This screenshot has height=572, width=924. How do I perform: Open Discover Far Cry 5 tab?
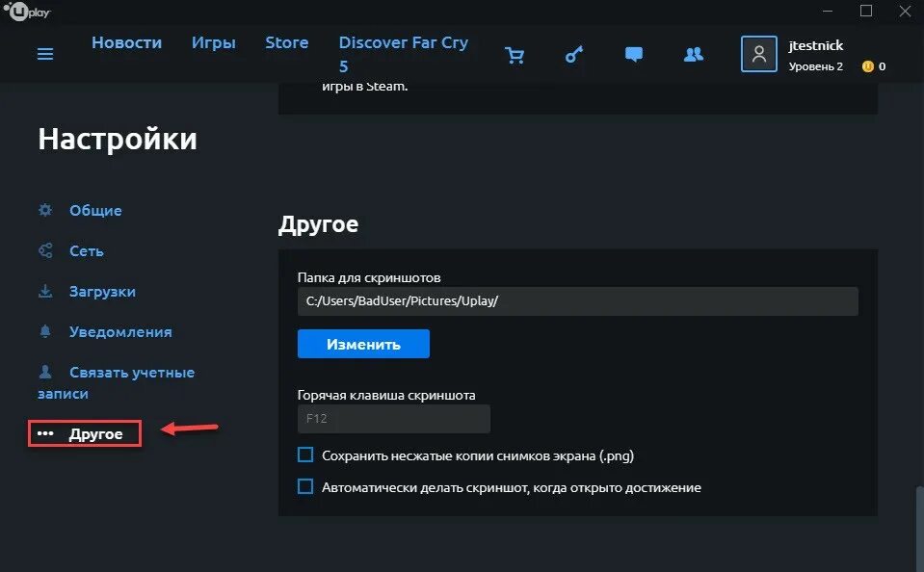(404, 54)
